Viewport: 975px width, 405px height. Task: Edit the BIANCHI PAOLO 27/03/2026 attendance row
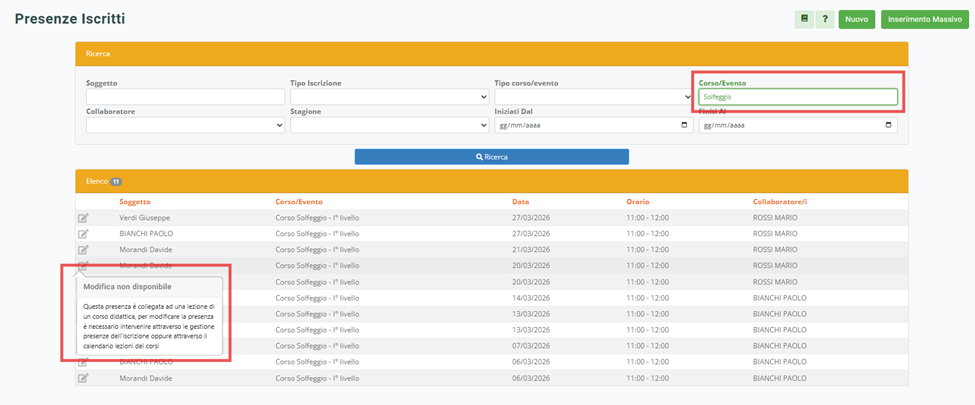coord(83,234)
